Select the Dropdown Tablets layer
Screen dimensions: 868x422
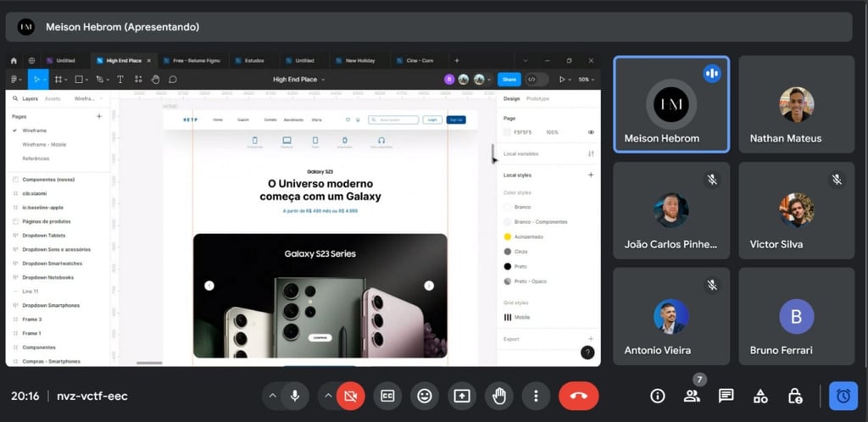pyautogui.click(x=44, y=236)
